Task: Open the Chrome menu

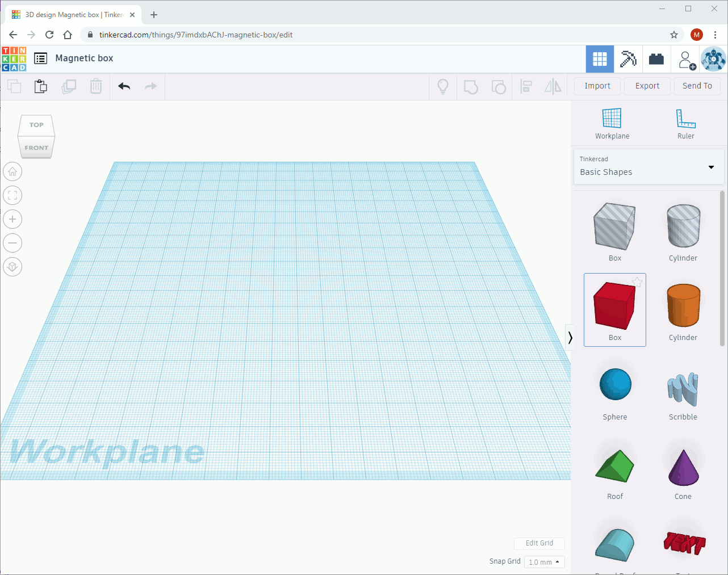Action: tap(715, 35)
